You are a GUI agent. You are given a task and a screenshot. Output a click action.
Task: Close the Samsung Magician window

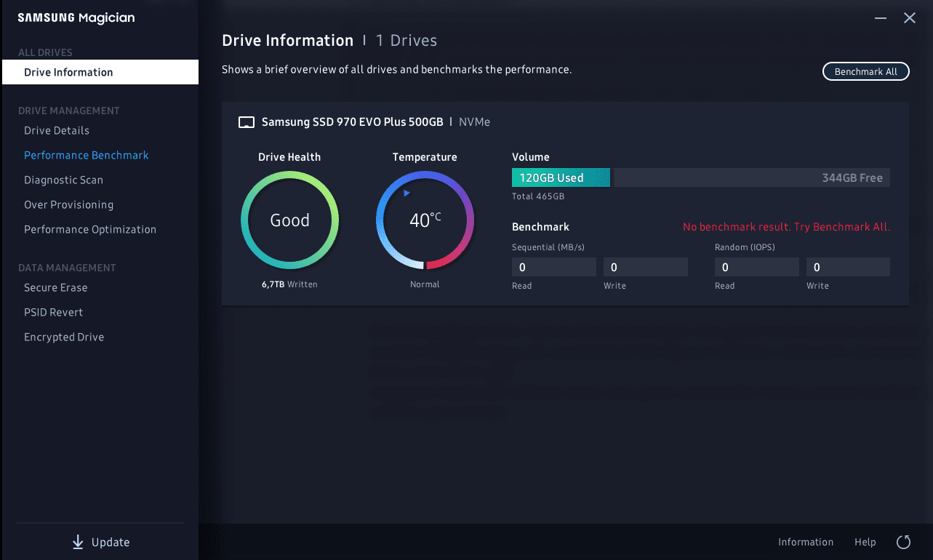pyautogui.click(x=909, y=18)
